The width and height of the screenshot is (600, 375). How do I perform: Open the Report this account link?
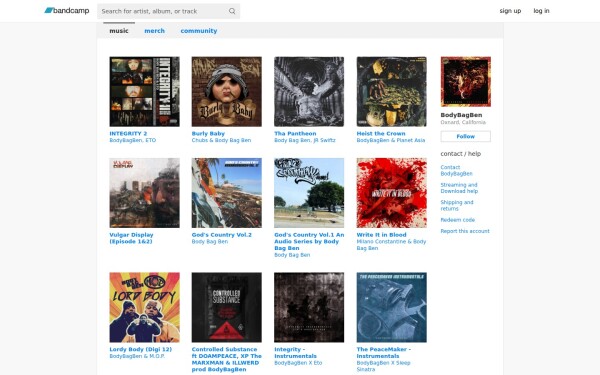[465, 231]
